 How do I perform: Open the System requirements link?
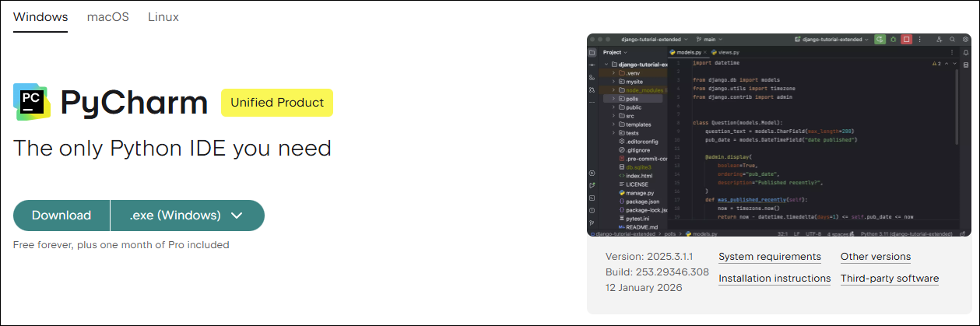(x=770, y=257)
